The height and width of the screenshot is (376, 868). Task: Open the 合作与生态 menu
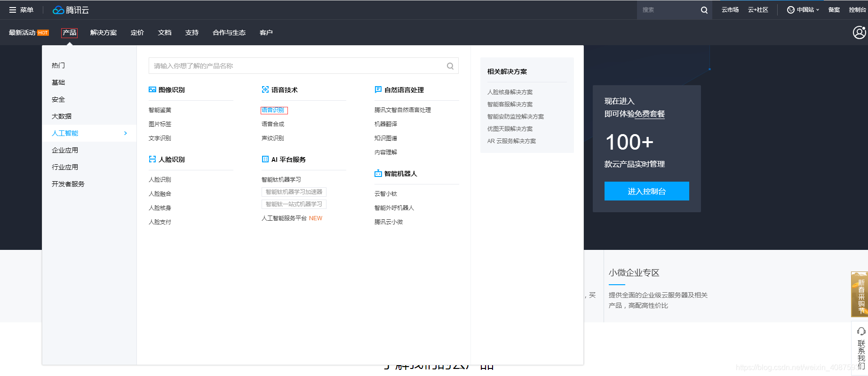(x=229, y=32)
